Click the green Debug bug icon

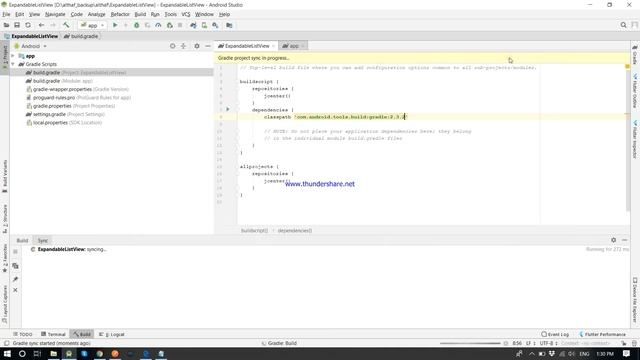pos(137,25)
